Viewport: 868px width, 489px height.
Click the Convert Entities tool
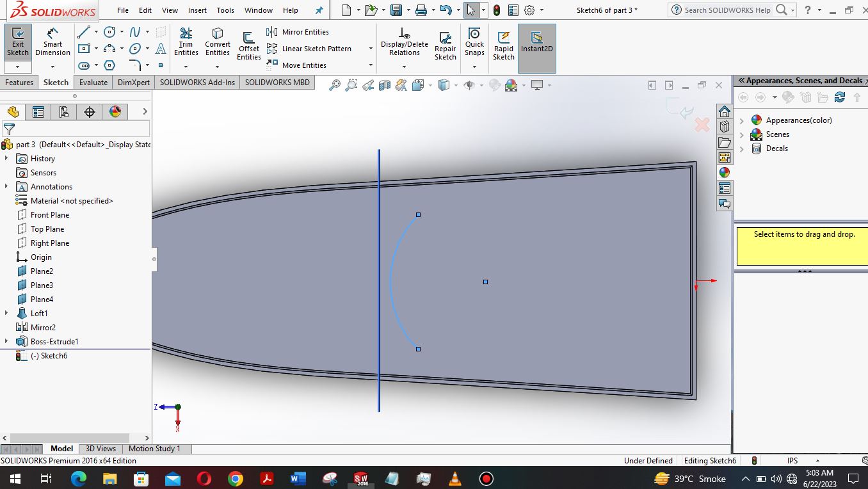(218, 42)
